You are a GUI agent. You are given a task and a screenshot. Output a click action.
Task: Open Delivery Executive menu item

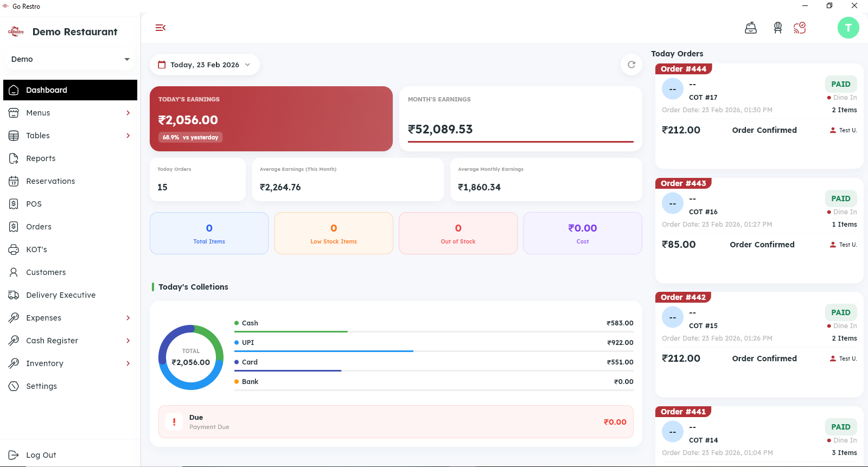click(70, 295)
